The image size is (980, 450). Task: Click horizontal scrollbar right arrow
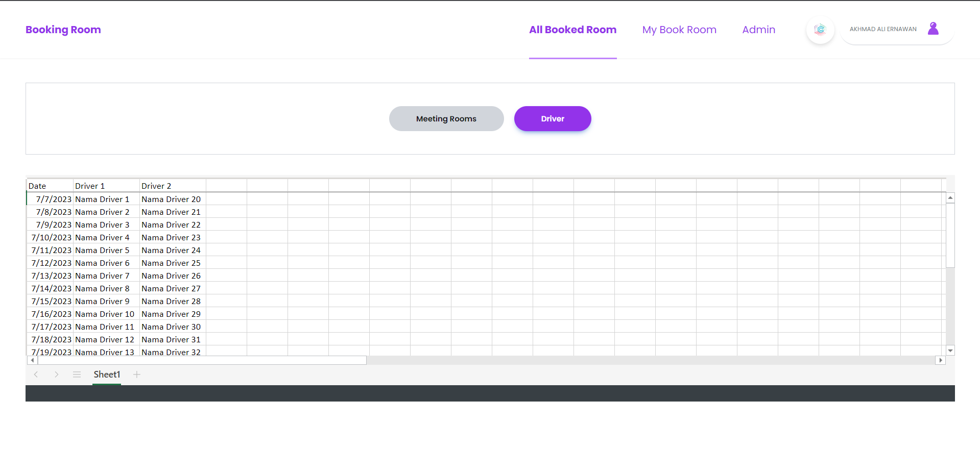coord(941,360)
